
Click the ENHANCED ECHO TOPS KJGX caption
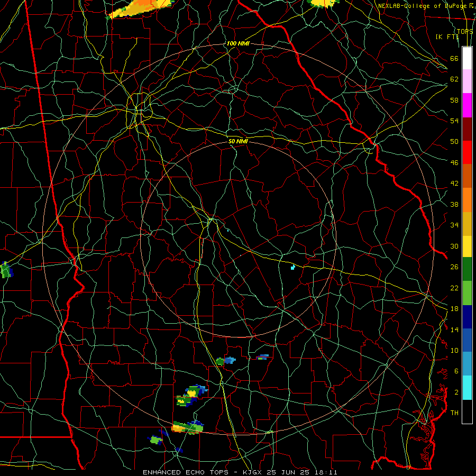pyautogui.click(x=240, y=472)
